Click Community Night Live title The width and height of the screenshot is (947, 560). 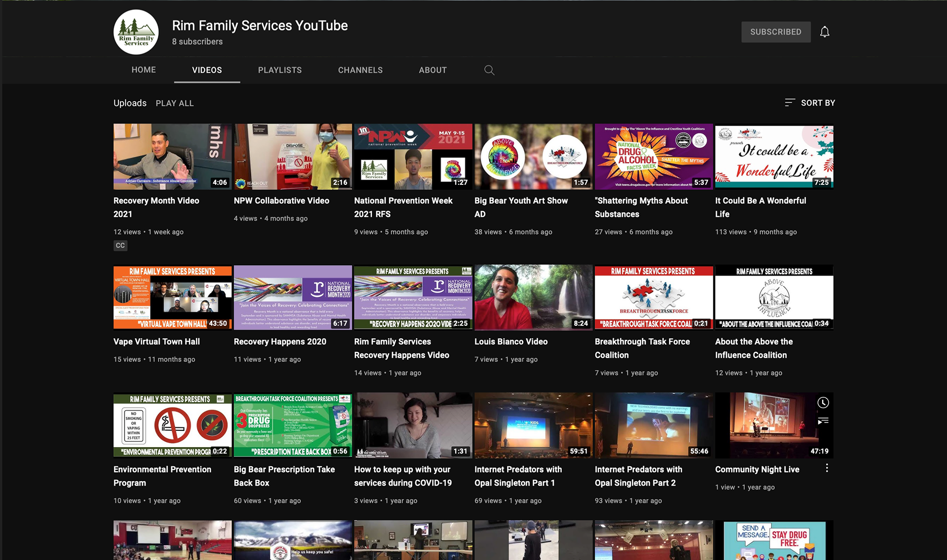757,469
